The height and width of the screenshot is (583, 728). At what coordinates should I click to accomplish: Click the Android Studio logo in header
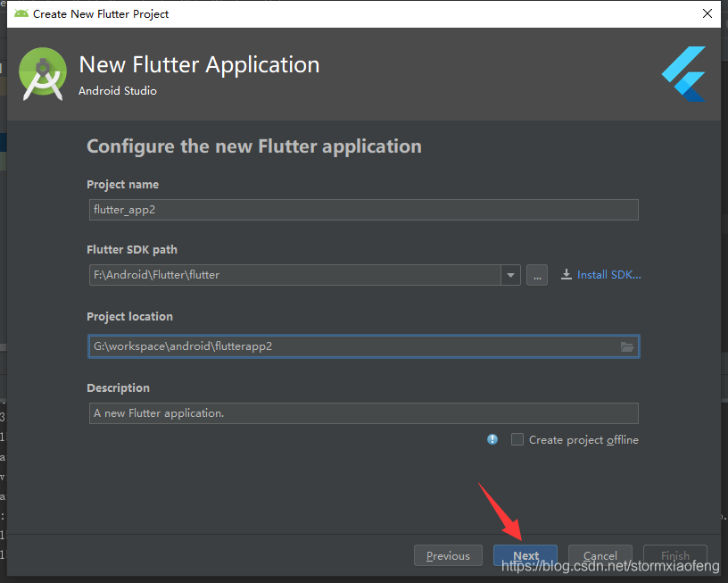pos(43,74)
